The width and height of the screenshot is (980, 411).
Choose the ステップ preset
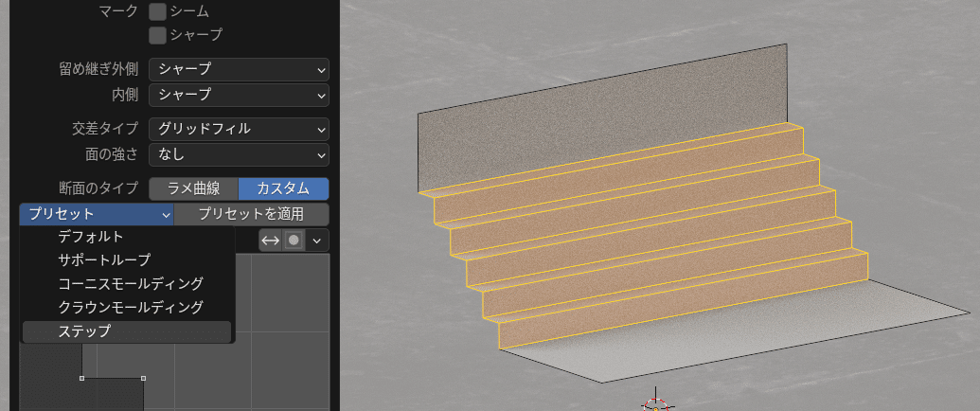(x=127, y=331)
